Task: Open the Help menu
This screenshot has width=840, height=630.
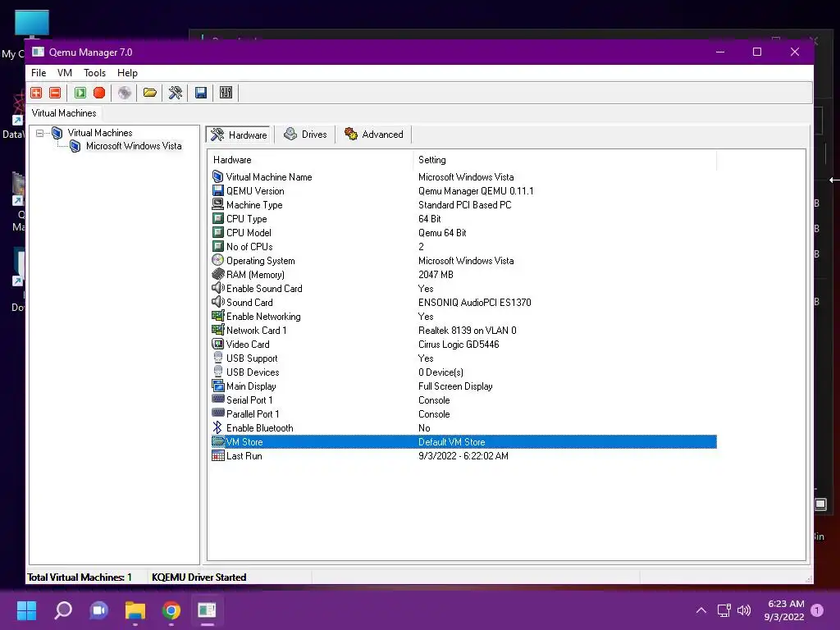Action: pyautogui.click(x=127, y=73)
